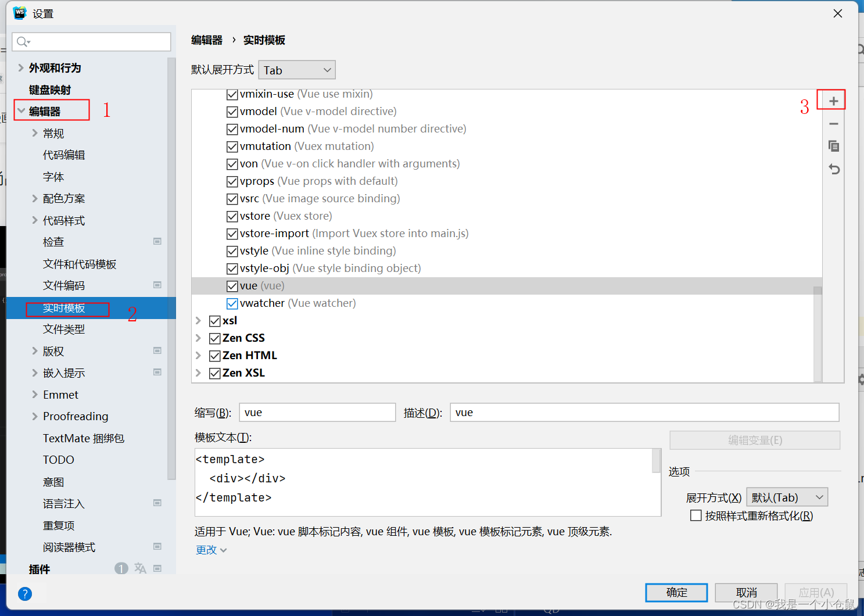This screenshot has width=864, height=616.
Task: Uncheck the vmutation template checkbox
Action: point(232,146)
